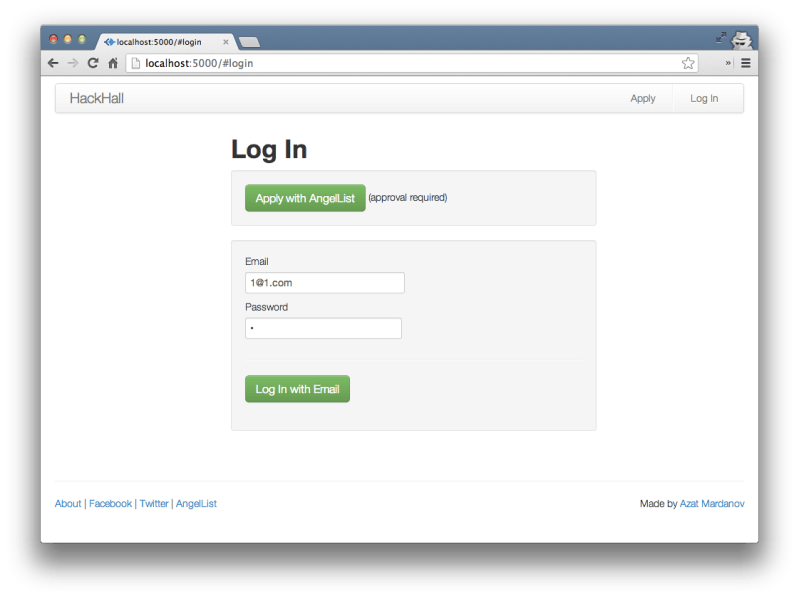Reload the page with refresh icon
This screenshot has width=799, height=599.
(x=93, y=63)
